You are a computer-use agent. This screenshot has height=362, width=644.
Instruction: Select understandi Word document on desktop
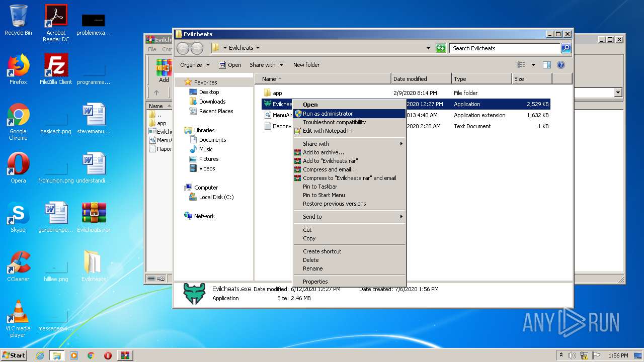click(94, 167)
